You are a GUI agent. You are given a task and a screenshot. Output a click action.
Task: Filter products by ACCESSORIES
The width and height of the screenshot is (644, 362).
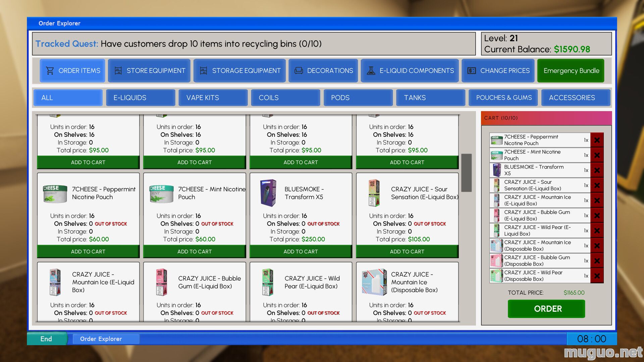[576, 98]
